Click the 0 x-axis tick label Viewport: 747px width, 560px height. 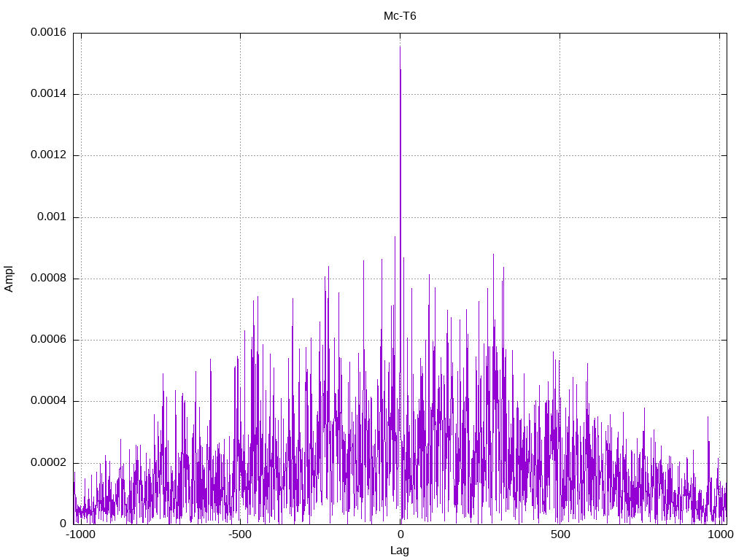click(x=400, y=534)
